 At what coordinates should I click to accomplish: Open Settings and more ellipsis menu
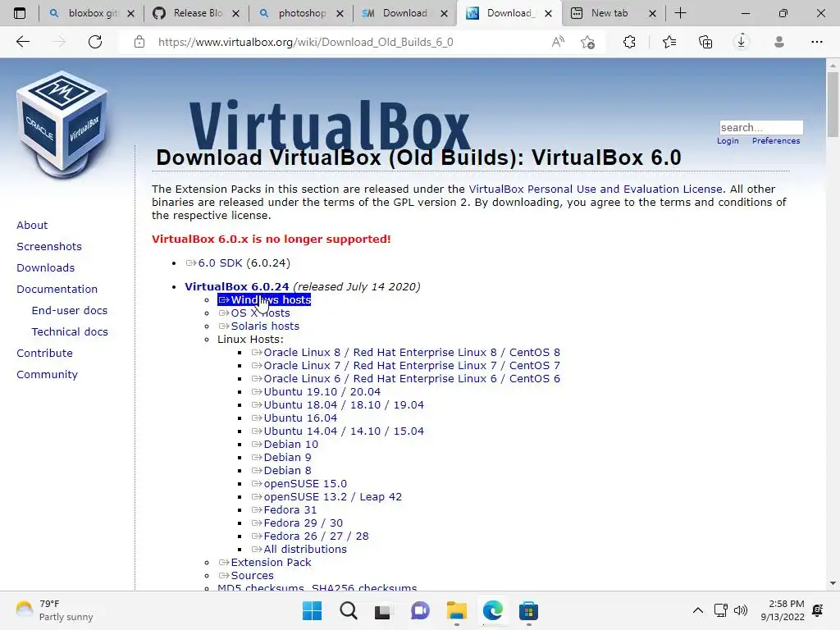[816, 42]
